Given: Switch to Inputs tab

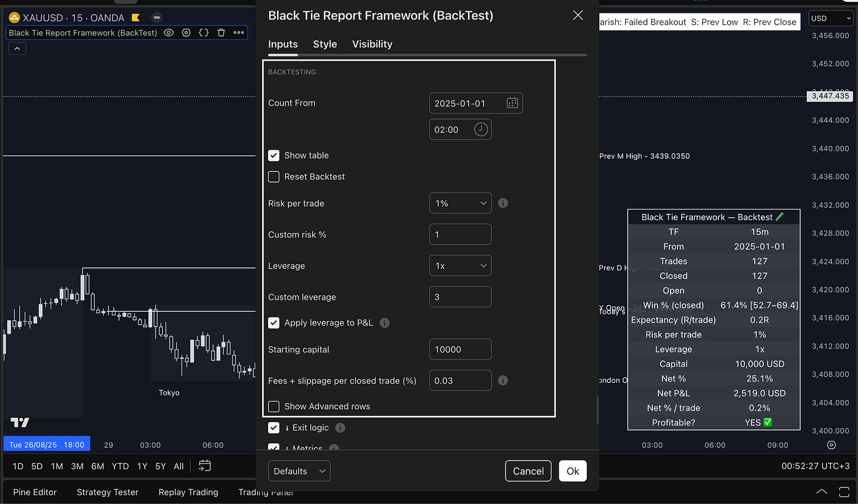Looking at the screenshot, I should click(283, 44).
